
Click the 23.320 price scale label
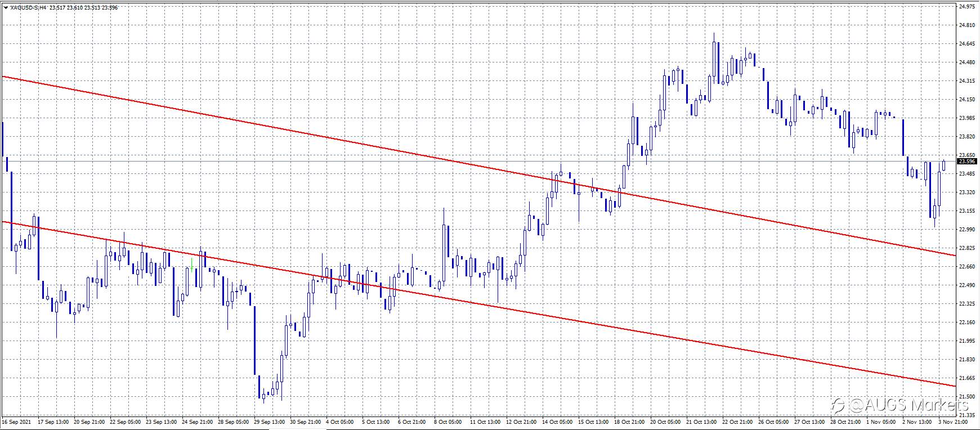coord(966,192)
